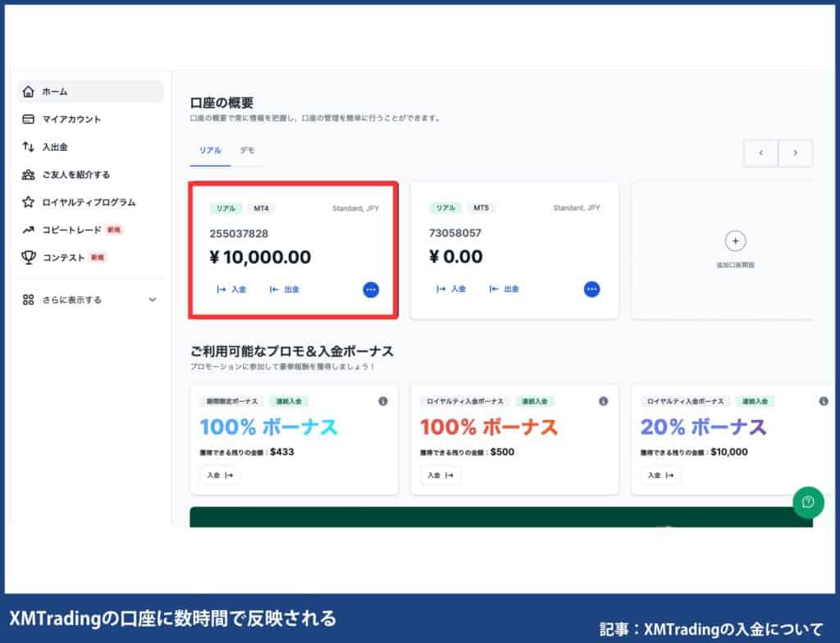840x643 pixels.
Task: Switch to the デモ tab
Action: click(247, 151)
